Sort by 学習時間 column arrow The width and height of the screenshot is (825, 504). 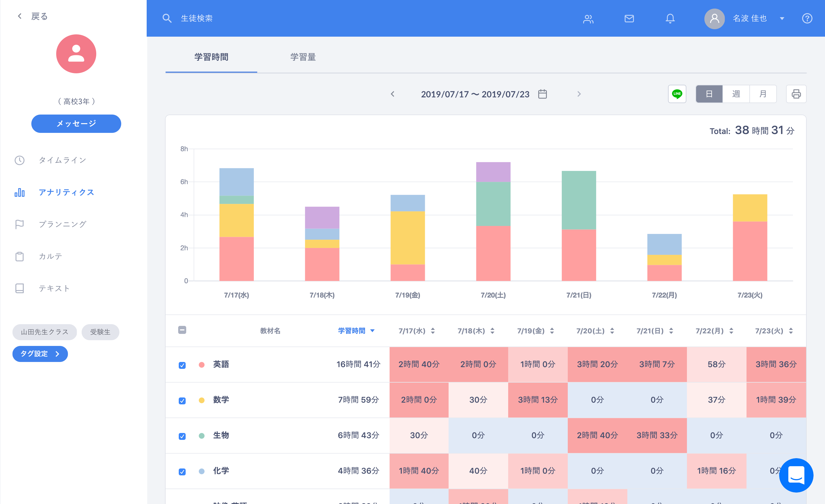tap(372, 331)
